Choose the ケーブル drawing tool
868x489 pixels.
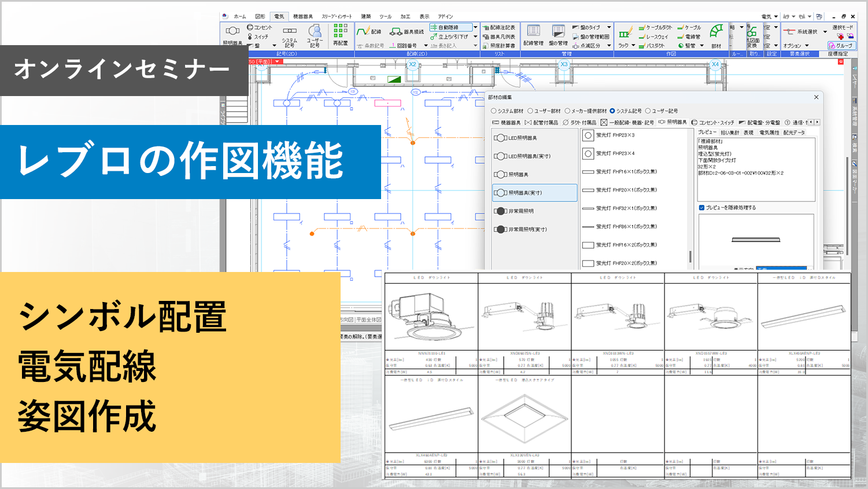[x=689, y=27]
